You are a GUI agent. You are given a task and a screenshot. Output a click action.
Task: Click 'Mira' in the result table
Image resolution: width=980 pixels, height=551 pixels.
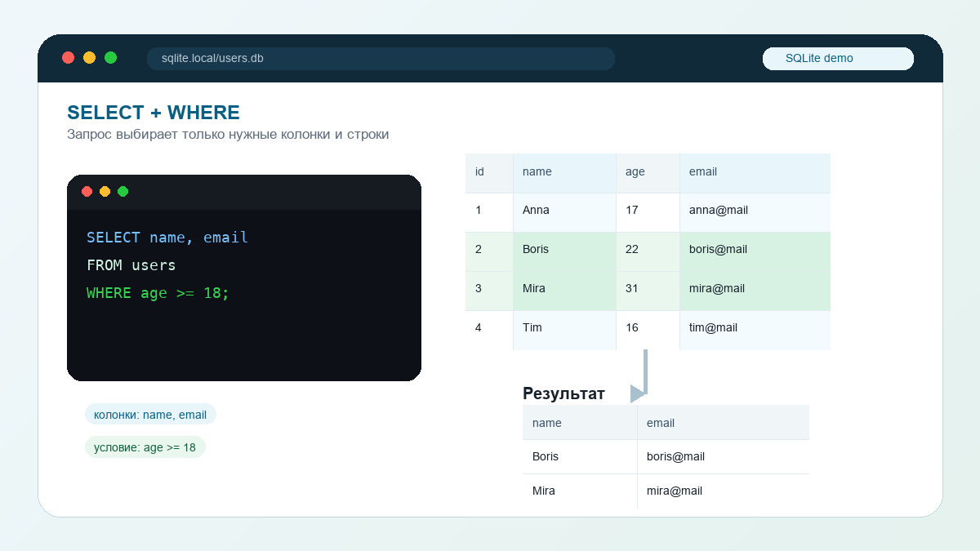pyautogui.click(x=580, y=491)
